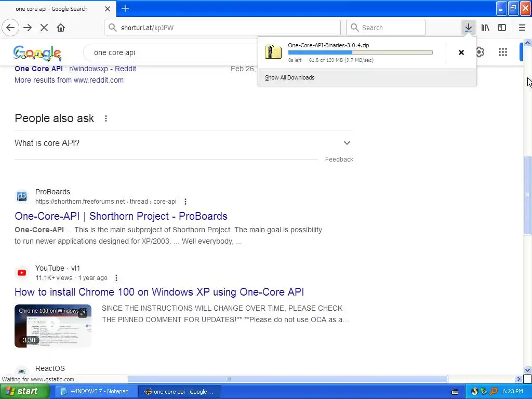
Task: Select the Google taskbar button
Action: click(180, 391)
